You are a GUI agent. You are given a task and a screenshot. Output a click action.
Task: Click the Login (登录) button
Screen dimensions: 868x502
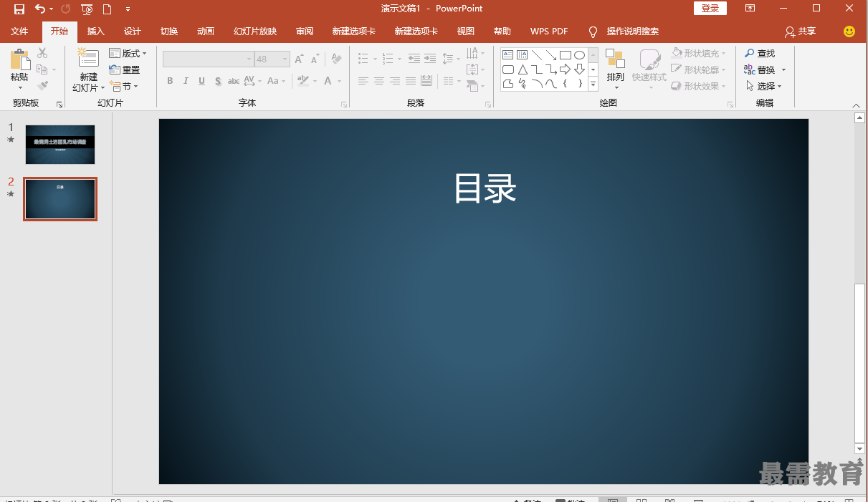pos(710,9)
